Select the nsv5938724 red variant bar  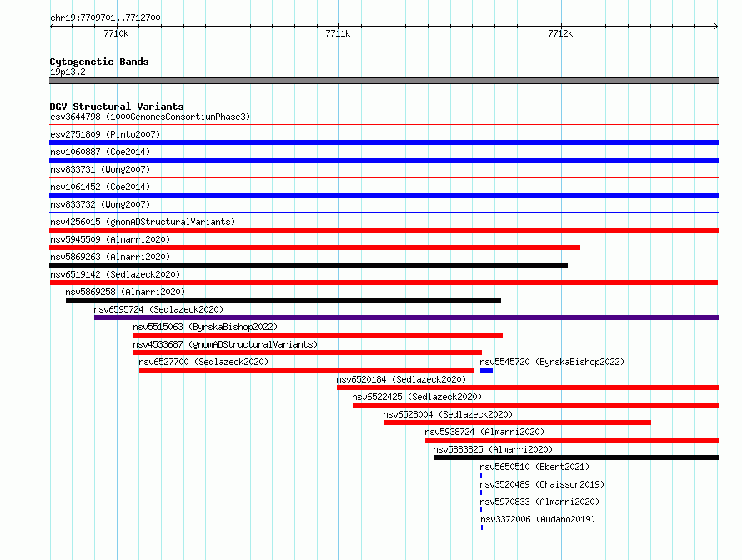[x=572, y=440]
